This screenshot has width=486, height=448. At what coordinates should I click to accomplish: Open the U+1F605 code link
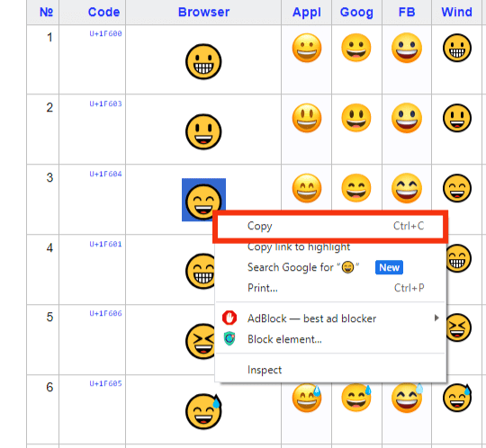click(x=105, y=383)
